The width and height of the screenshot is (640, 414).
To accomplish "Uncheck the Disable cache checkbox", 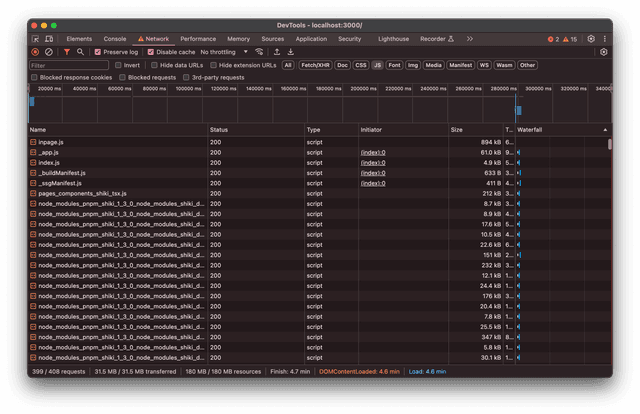I will pyautogui.click(x=151, y=51).
